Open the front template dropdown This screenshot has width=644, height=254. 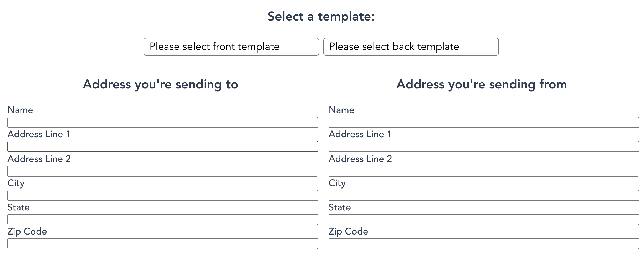(x=231, y=47)
